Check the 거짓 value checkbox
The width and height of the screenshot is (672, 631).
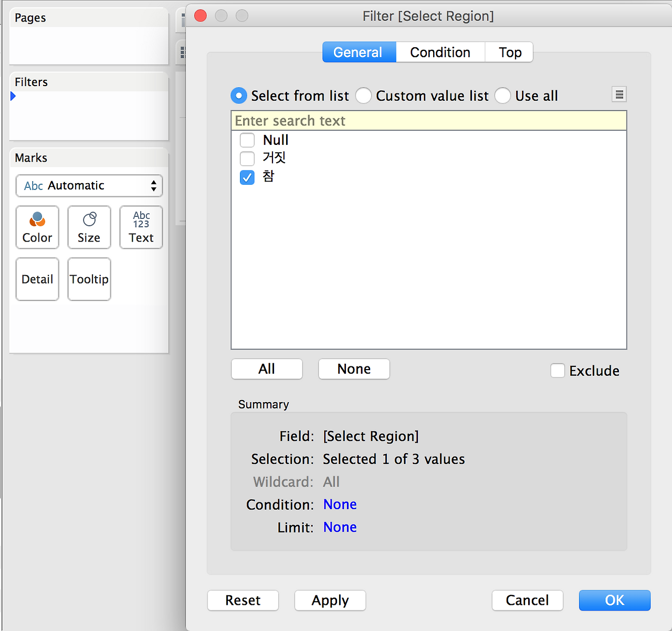(x=247, y=159)
